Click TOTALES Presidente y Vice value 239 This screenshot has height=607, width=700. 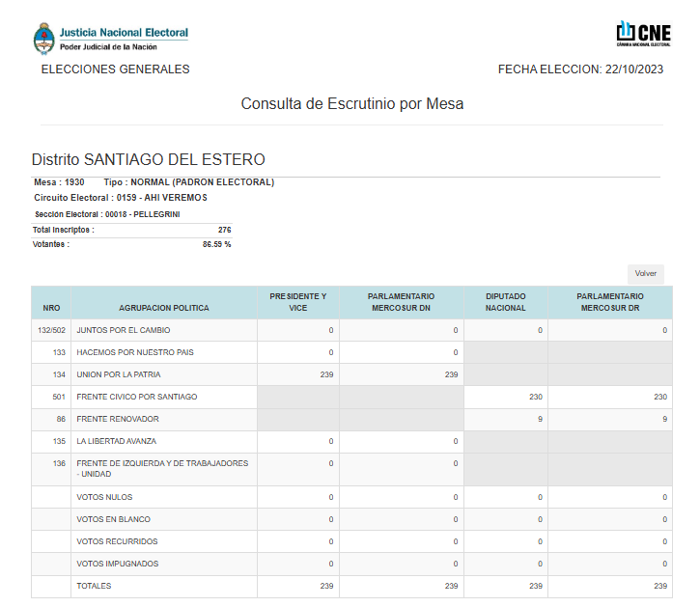tap(326, 586)
